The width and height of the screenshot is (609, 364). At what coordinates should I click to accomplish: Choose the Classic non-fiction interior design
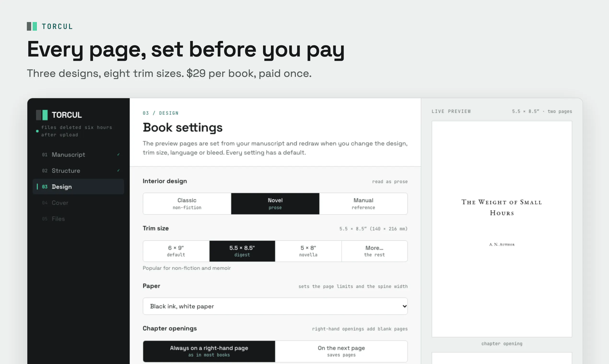click(x=187, y=204)
